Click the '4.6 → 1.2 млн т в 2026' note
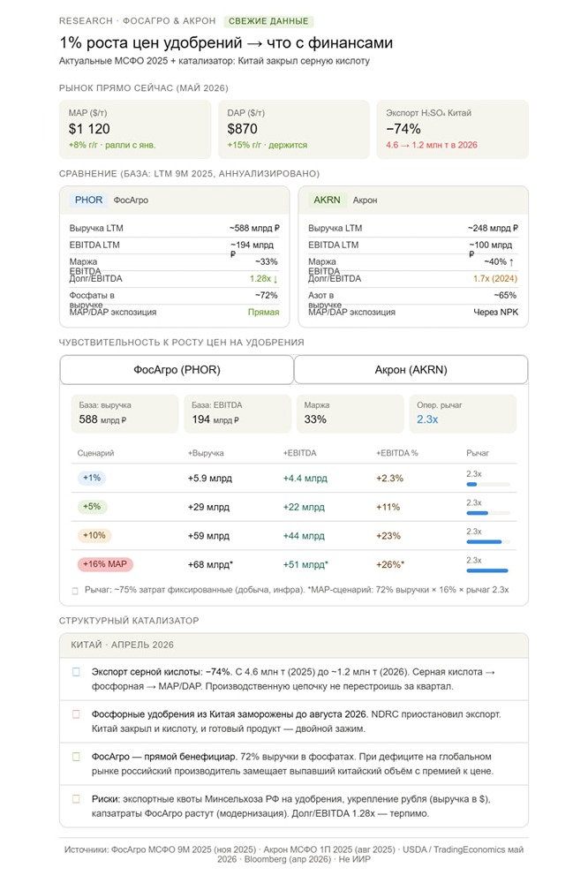The height and width of the screenshot is (883, 588). point(432,146)
